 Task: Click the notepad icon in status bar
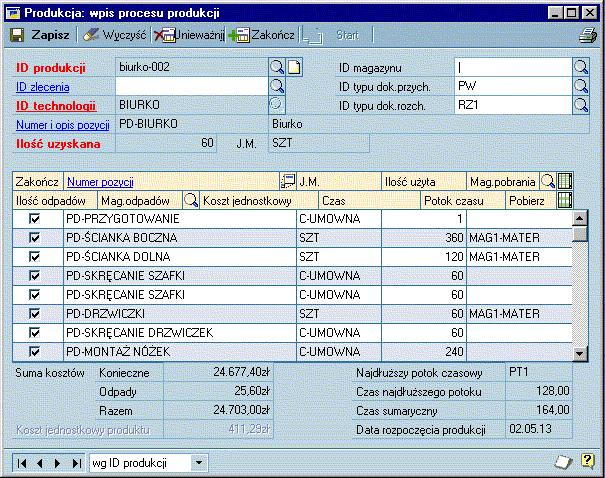click(563, 461)
